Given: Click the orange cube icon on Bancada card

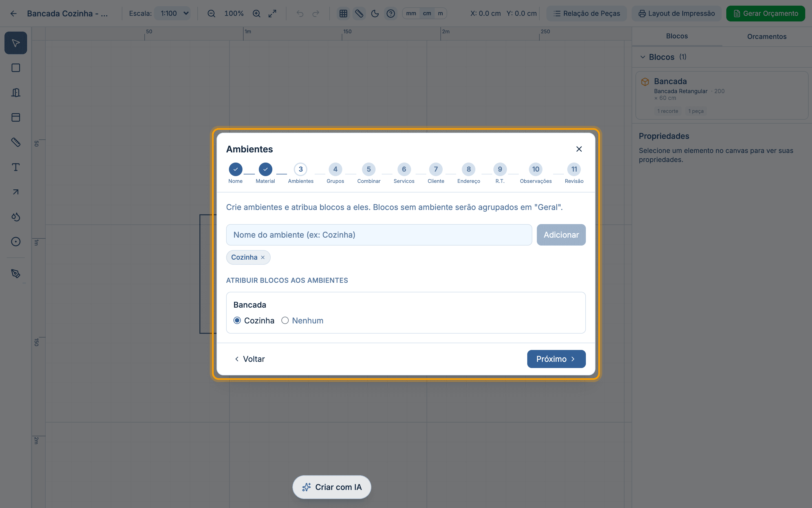Looking at the screenshot, I should point(645,82).
